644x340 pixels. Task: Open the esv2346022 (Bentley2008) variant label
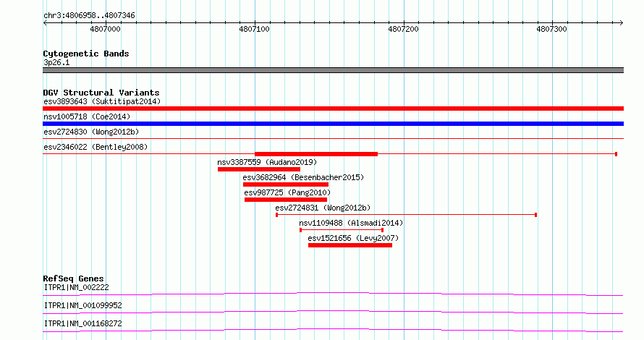pos(96,147)
